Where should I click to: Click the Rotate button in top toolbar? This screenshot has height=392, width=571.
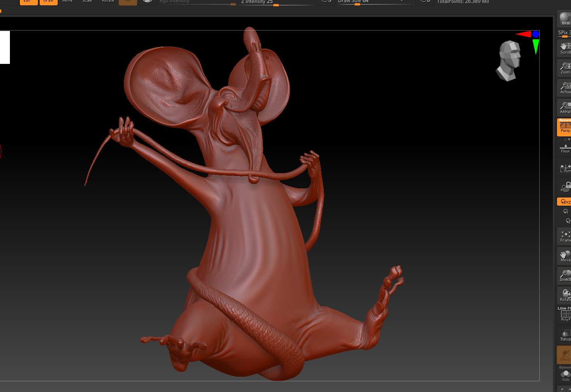(x=108, y=2)
